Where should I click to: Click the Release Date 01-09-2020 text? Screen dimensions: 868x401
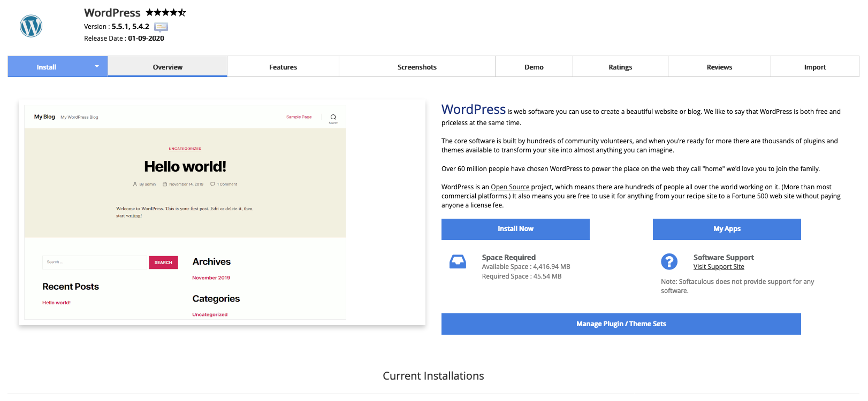pos(124,38)
